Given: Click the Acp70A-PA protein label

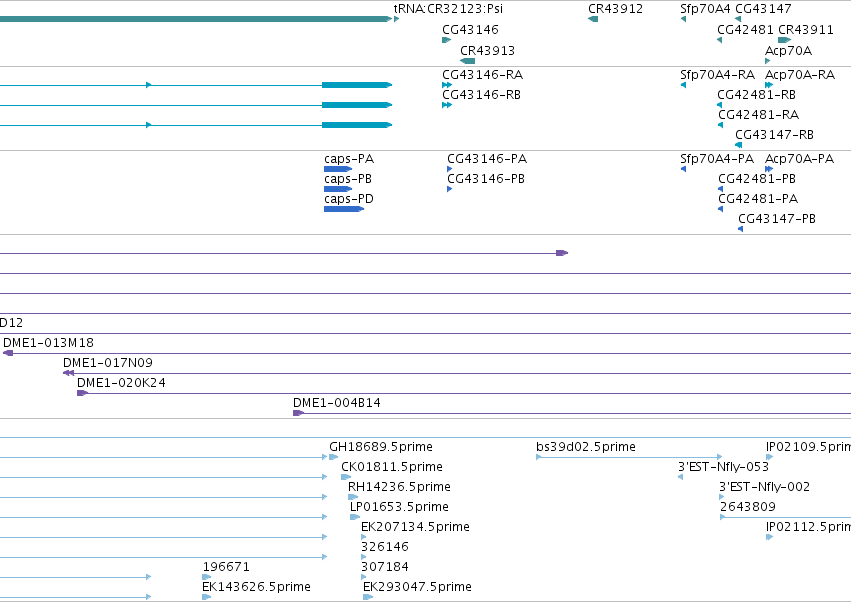Looking at the screenshot, I should point(799,159).
